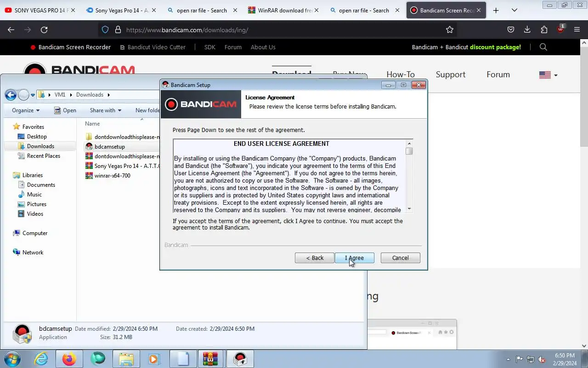The image size is (588, 368).
Task: Click the site security shield icon
Action: tap(105, 30)
